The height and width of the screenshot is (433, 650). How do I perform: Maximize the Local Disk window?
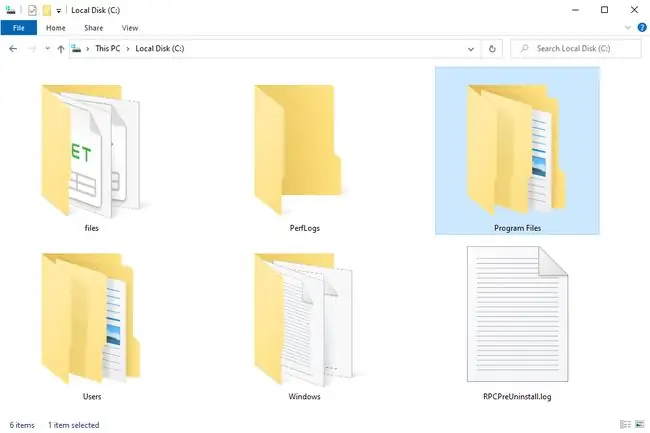coord(604,10)
